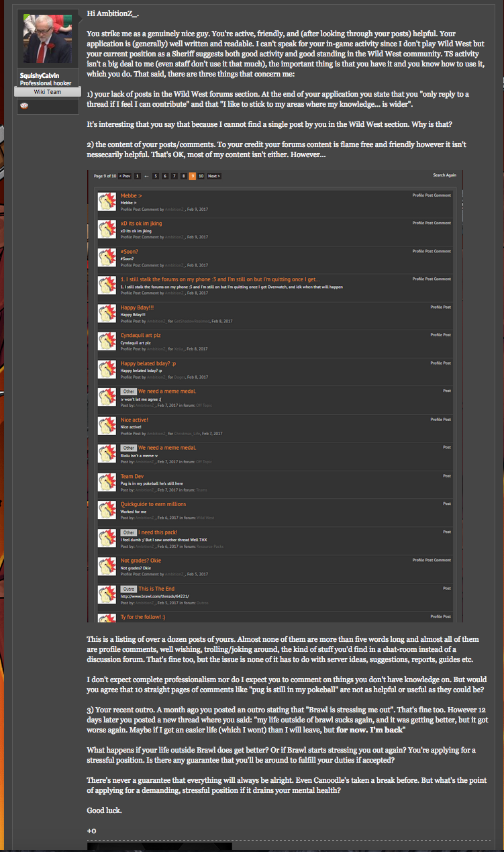Click the avatar next to '#Soon?' post
The image size is (504, 852).
107,258
